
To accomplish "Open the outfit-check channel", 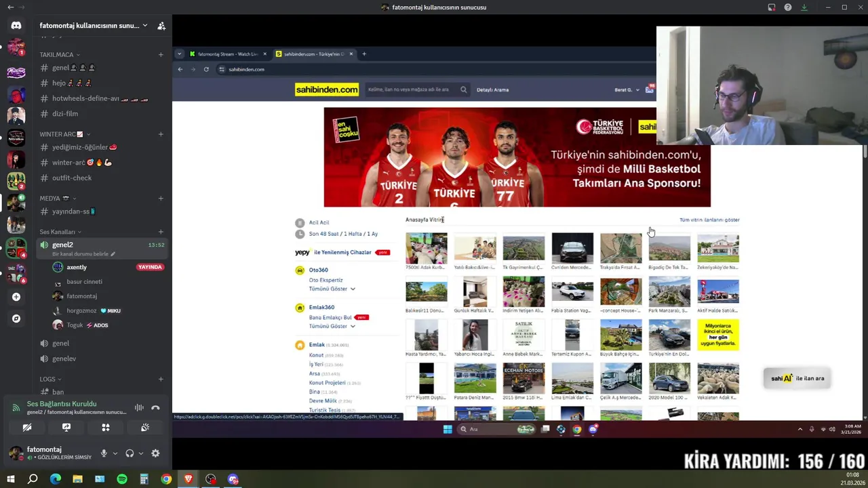I will pyautogui.click(x=102, y=178).
